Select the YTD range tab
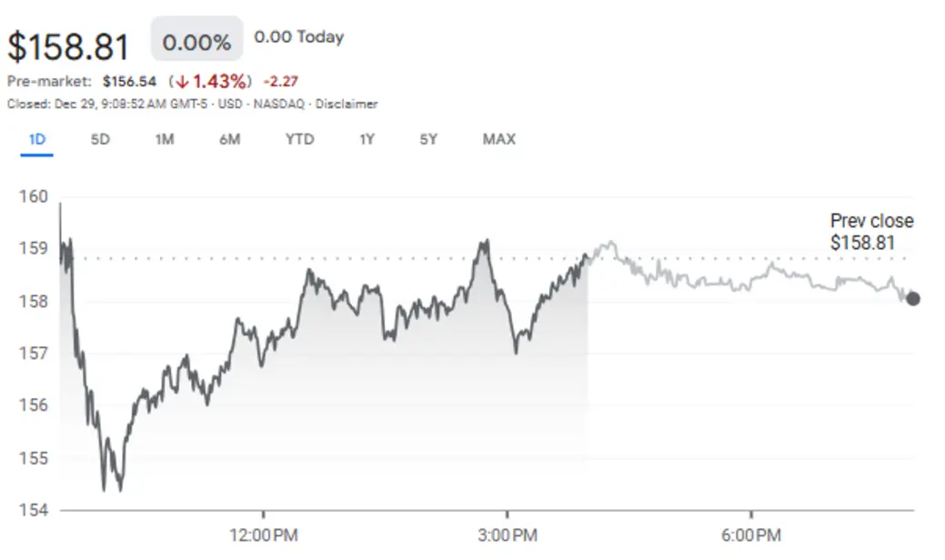Viewport: 945px width, 560px height. (299, 139)
